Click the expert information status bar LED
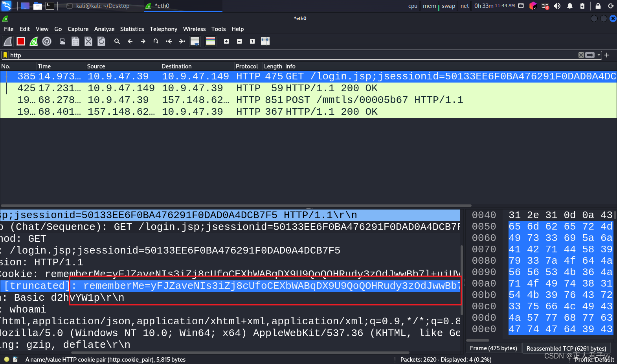 point(7,359)
